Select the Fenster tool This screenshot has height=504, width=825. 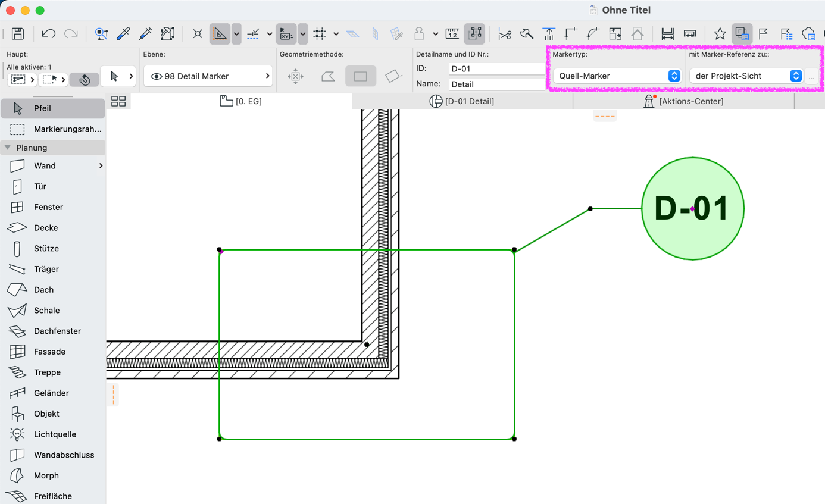53,207
